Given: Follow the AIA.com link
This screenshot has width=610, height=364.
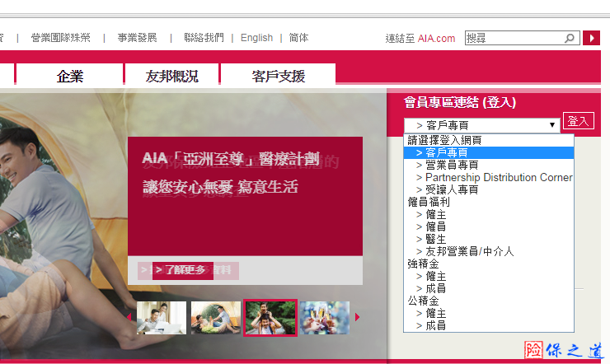Looking at the screenshot, I should click(436, 39).
